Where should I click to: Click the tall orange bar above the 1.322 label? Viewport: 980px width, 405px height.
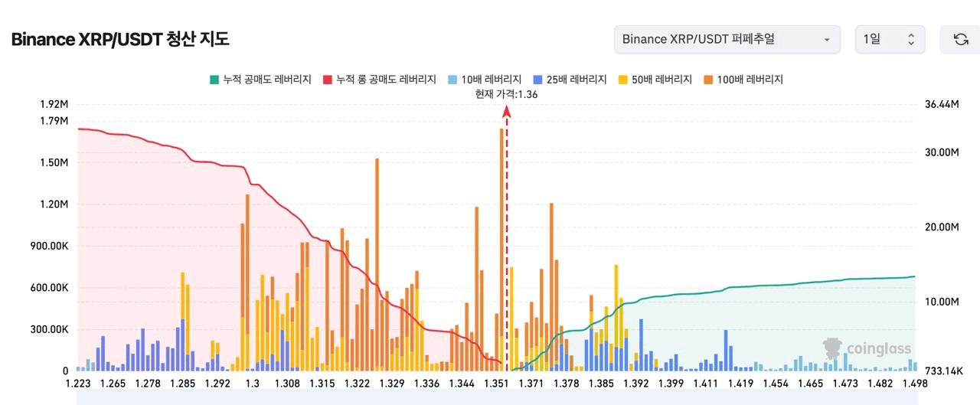tap(377, 265)
